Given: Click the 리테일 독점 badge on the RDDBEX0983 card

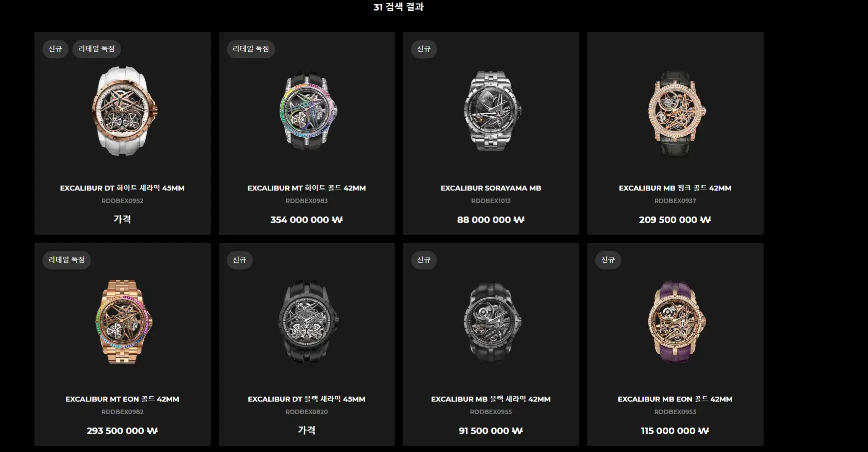Looking at the screenshot, I should (251, 49).
